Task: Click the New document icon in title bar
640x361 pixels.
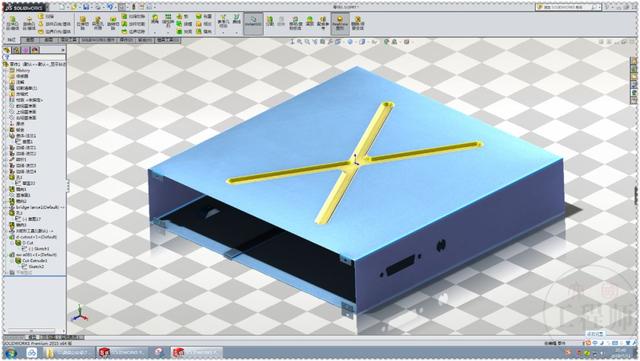Action: [62, 7]
